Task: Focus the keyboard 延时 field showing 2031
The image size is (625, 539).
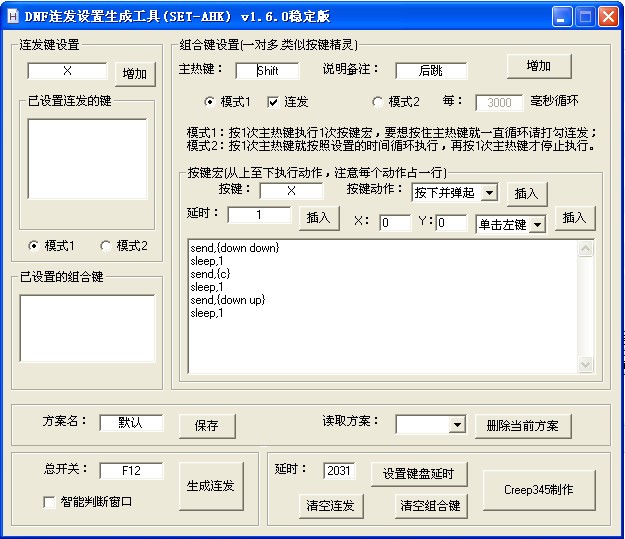Action: click(339, 470)
